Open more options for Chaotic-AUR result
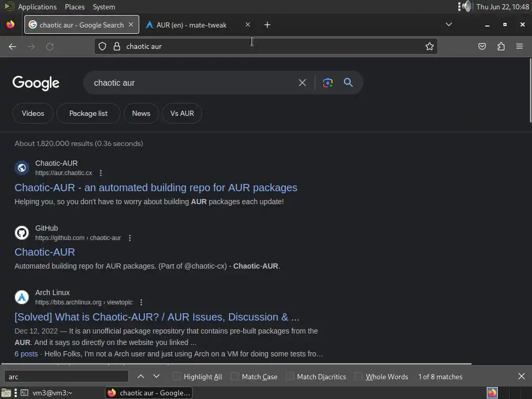The height and width of the screenshot is (399, 532). click(101, 173)
